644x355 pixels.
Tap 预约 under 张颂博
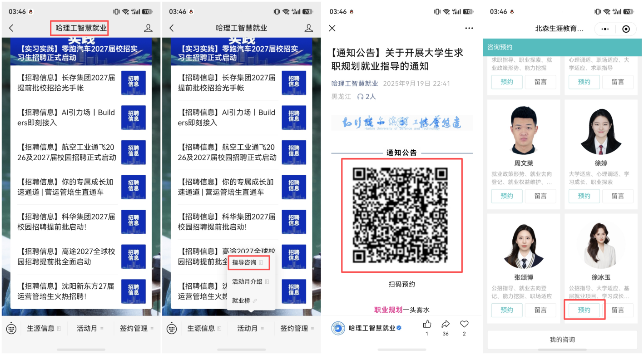[507, 310]
